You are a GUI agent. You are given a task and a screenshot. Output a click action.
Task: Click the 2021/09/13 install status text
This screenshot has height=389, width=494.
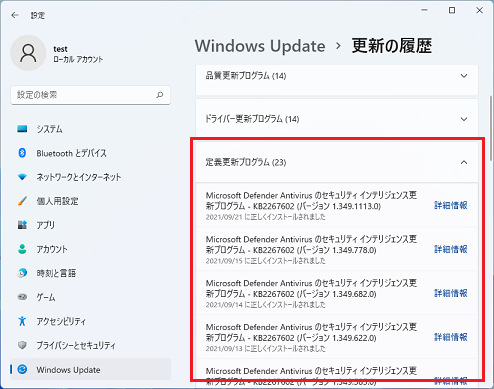point(265,349)
